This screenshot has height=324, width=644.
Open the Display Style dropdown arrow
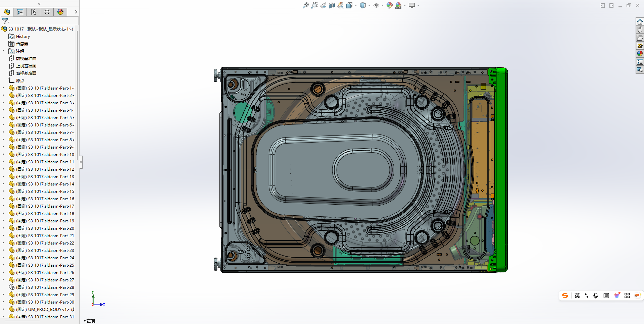tap(369, 5)
